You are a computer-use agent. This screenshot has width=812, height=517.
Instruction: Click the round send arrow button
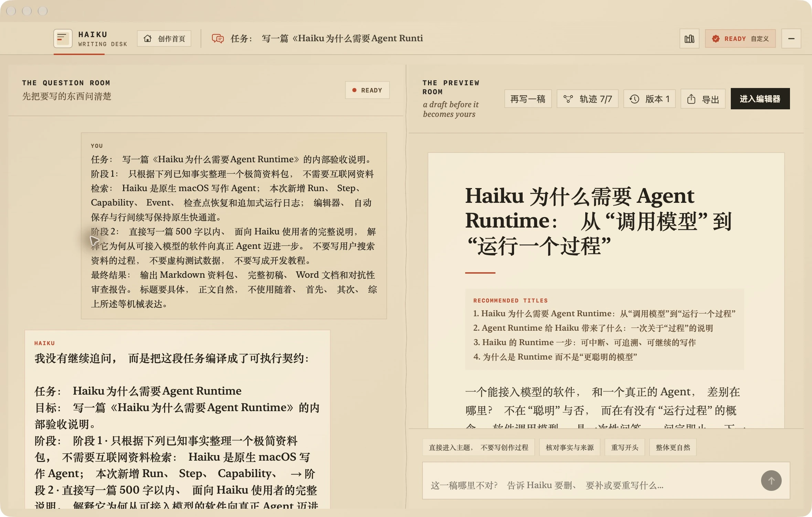coord(771,480)
